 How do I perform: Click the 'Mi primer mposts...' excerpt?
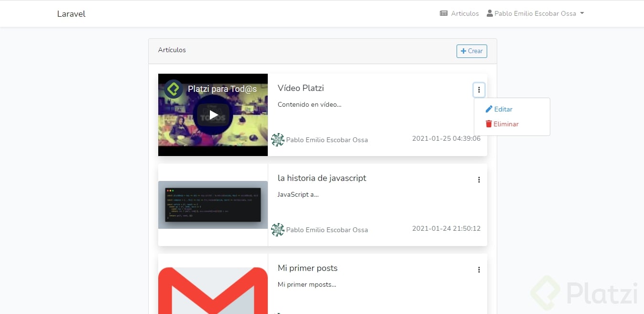307,284
